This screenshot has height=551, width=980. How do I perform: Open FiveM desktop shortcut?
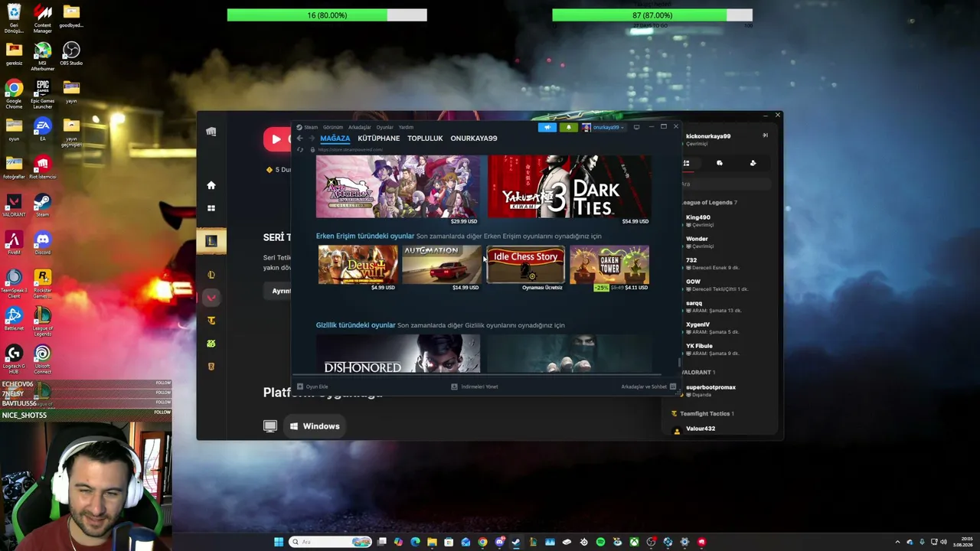(x=14, y=243)
